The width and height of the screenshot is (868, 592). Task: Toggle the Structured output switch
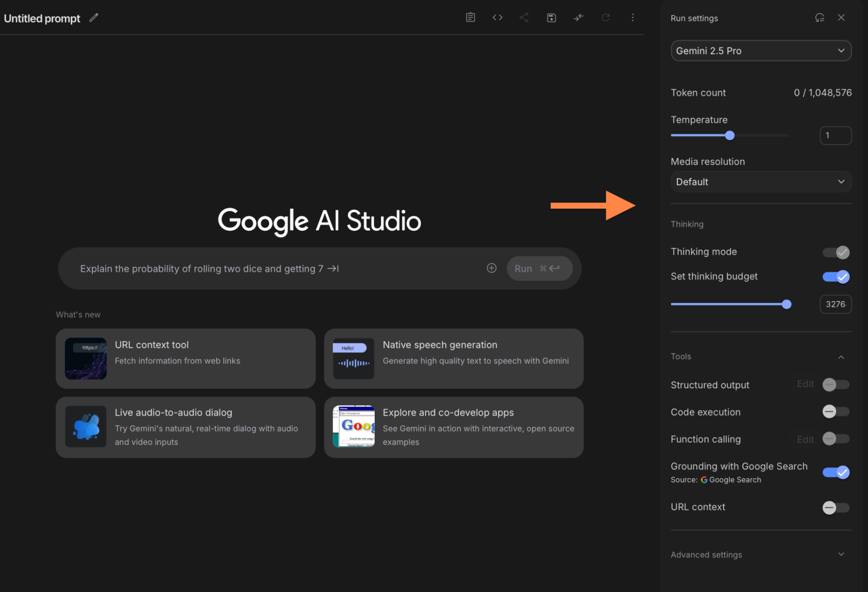[836, 385]
